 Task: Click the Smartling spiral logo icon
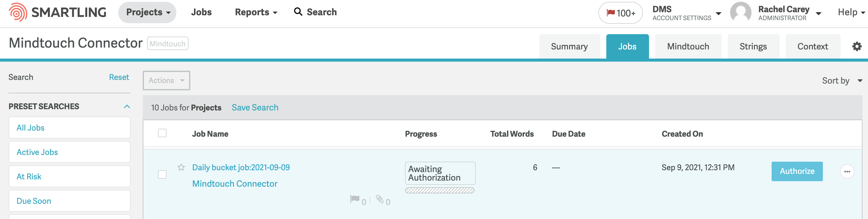tap(18, 12)
